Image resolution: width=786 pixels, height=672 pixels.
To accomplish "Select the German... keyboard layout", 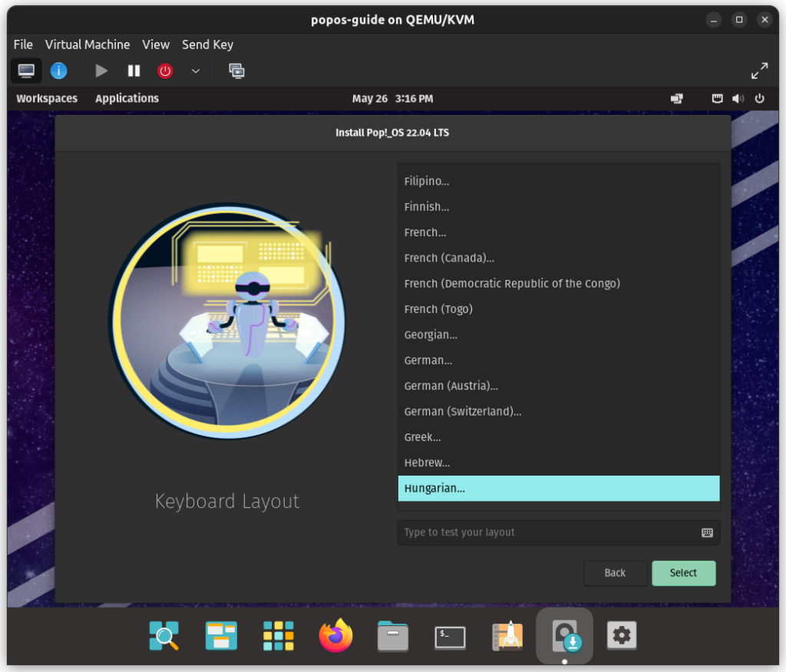I will [x=559, y=360].
